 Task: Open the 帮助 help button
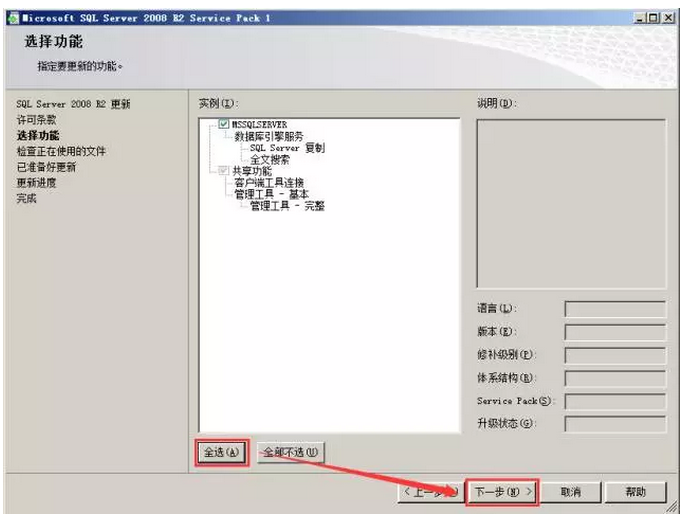point(636,493)
